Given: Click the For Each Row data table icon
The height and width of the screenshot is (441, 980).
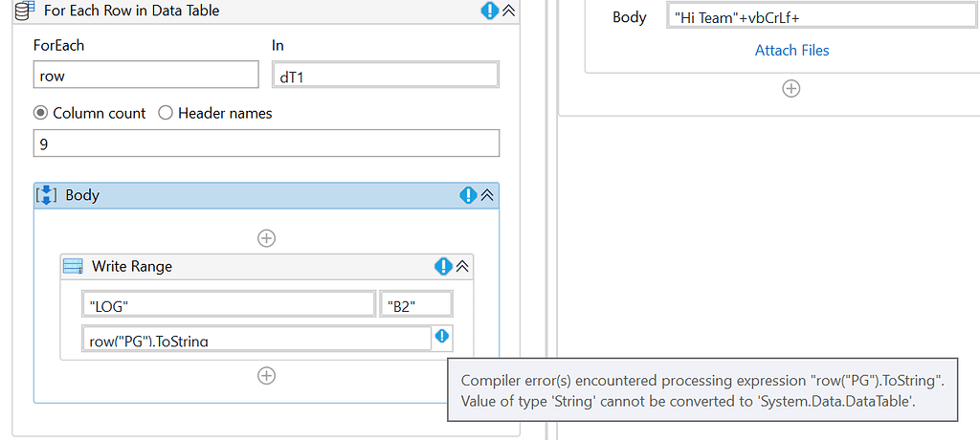Looking at the screenshot, I should [22, 10].
